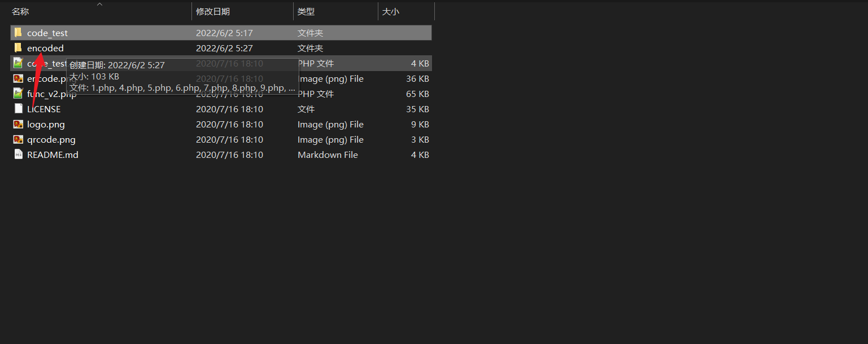Select the README.md file name

[53, 155]
